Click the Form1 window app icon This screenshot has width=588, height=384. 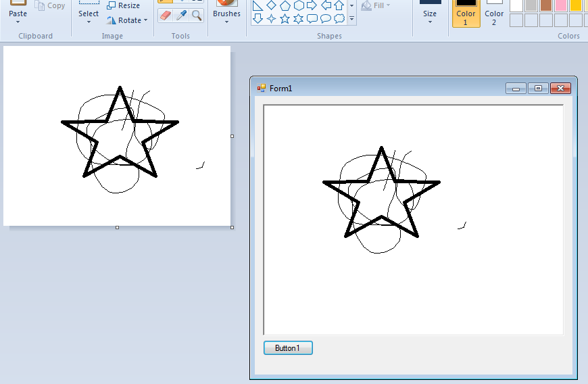point(262,88)
